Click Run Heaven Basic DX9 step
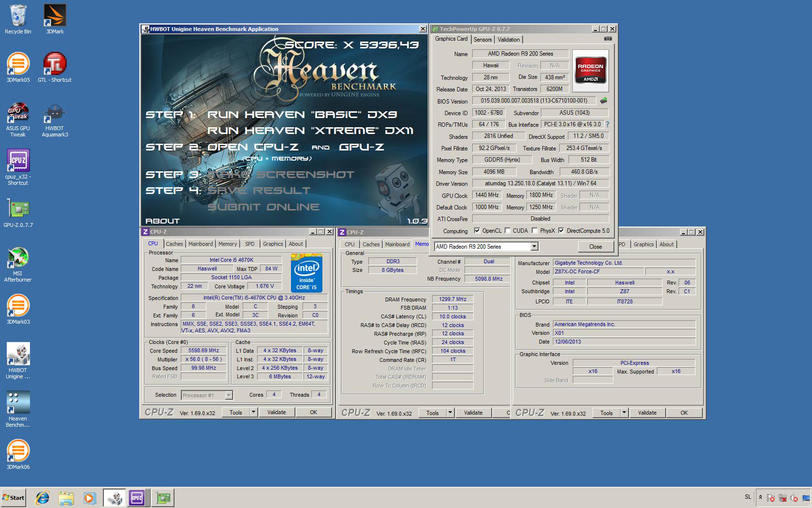 (302, 115)
